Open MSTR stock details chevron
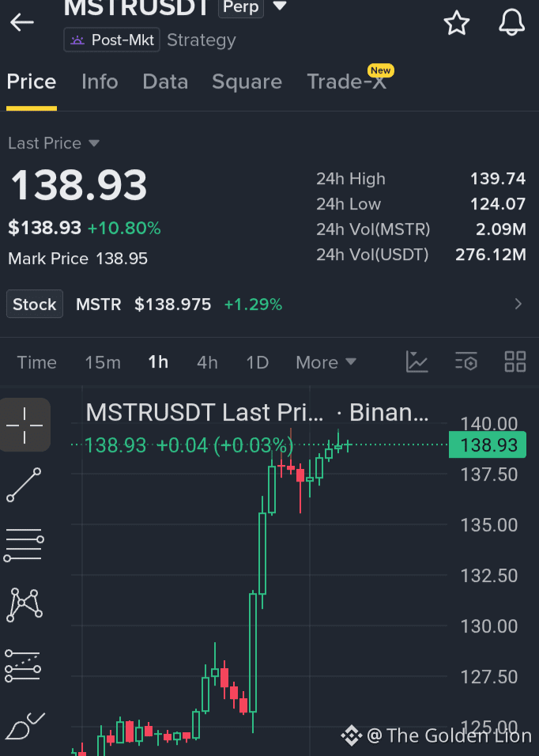This screenshot has width=539, height=756. [x=518, y=304]
